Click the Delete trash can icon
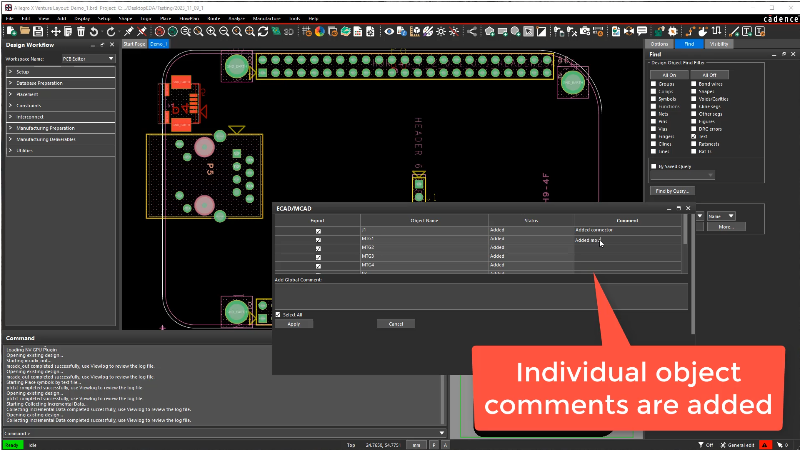 click(81, 31)
